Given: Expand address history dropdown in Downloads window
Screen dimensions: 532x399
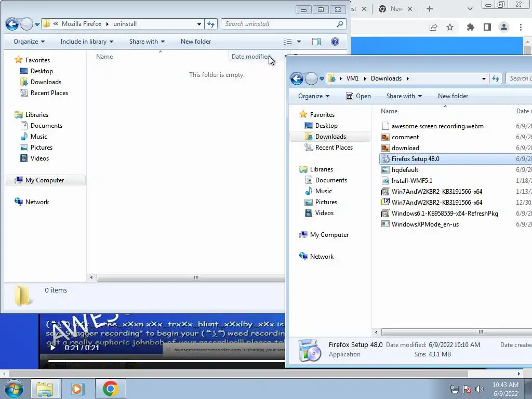Looking at the screenshot, I should [x=484, y=79].
